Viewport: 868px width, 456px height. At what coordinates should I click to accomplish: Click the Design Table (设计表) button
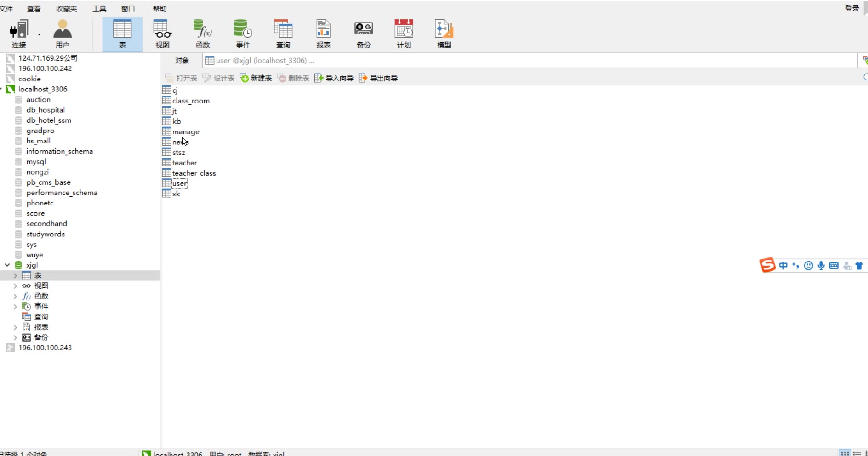coord(219,78)
